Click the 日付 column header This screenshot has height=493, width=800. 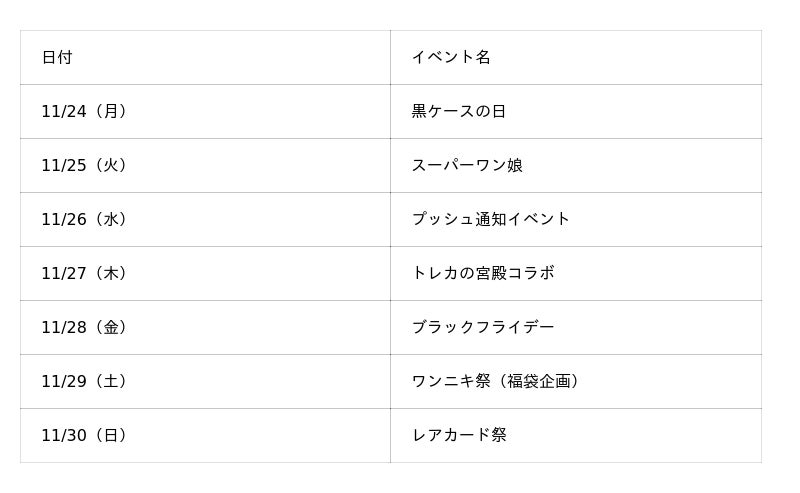[57, 58]
